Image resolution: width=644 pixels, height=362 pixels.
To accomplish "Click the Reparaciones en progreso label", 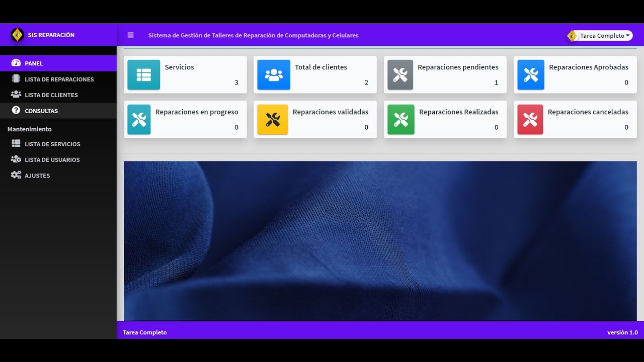I will (x=197, y=112).
